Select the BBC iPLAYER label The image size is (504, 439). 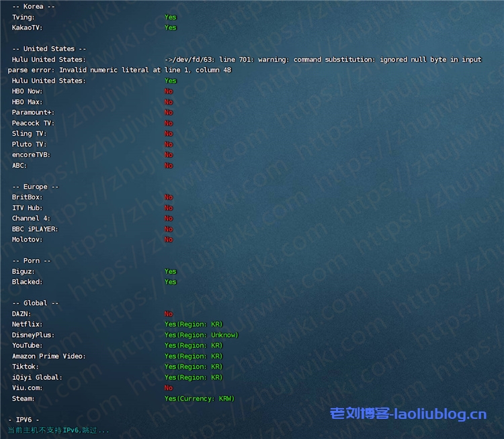tap(35, 229)
